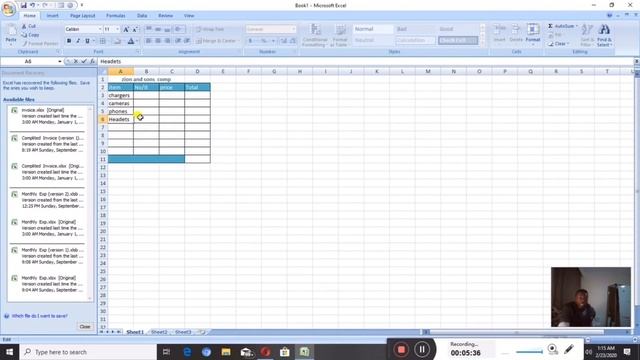
Task: Increase indent in cell
Action: coord(187,41)
